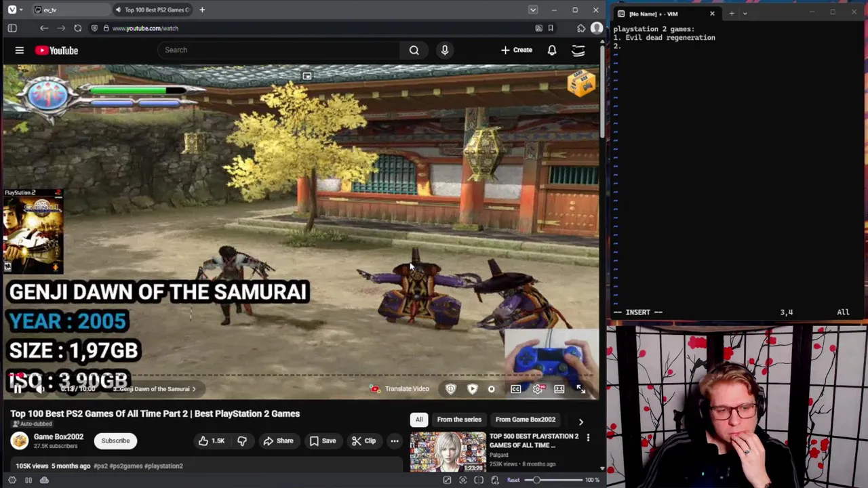This screenshot has width=868, height=488.
Task: Open more actions ellipsis under video
Action: coord(394,441)
